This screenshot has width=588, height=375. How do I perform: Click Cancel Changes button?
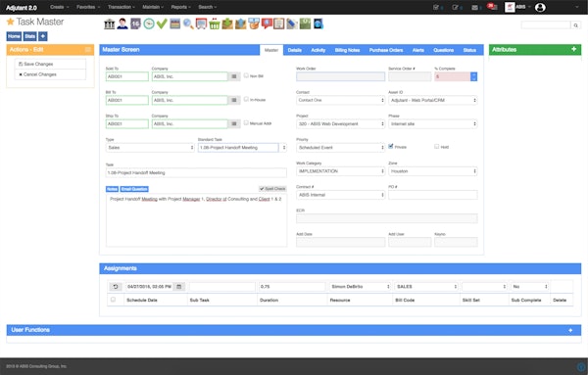[x=50, y=74]
